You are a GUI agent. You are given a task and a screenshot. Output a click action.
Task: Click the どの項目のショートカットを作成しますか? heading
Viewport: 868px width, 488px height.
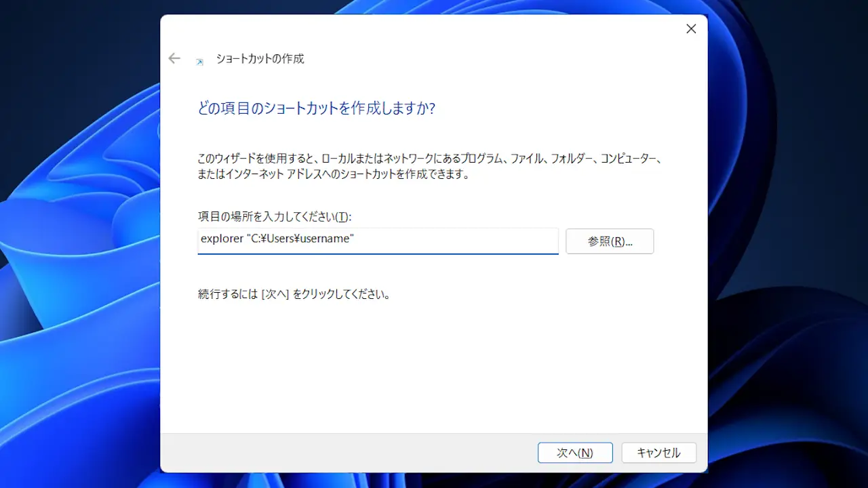tap(316, 108)
